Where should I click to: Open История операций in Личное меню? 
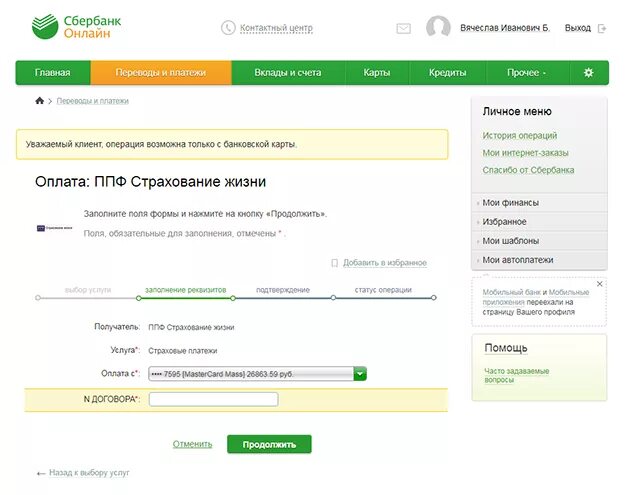point(520,136)
